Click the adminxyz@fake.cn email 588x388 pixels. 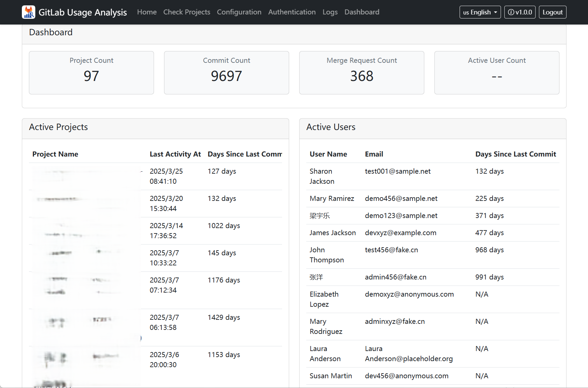coord(395,321)
